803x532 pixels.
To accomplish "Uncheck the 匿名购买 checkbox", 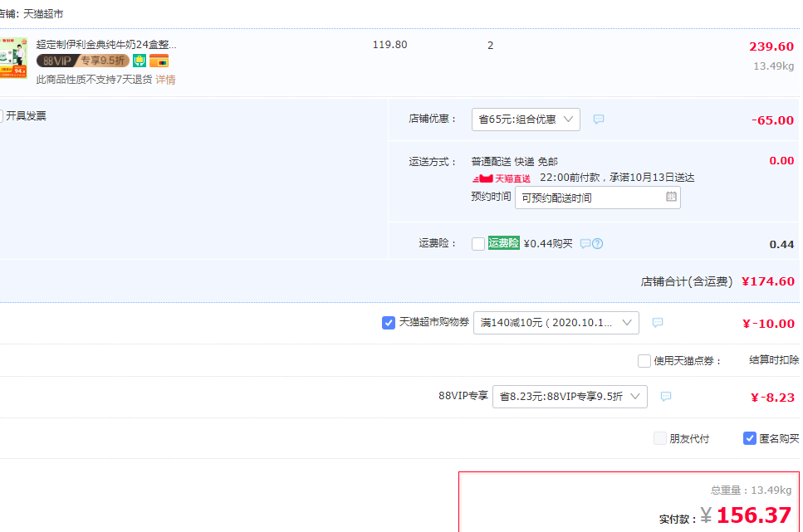I will [x=749, y=438].
